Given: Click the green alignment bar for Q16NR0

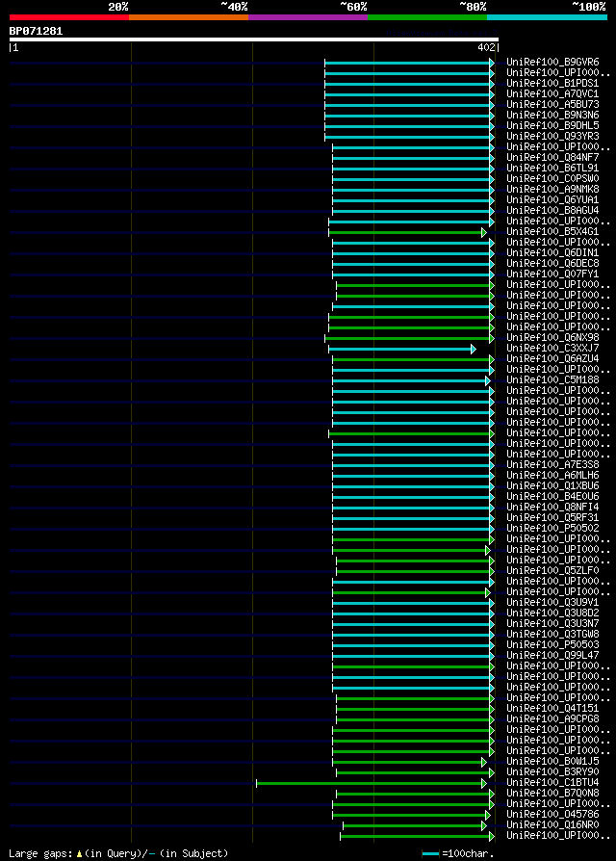Looking at the screenshot, I should pyautogui.click(x=413, y=826).
